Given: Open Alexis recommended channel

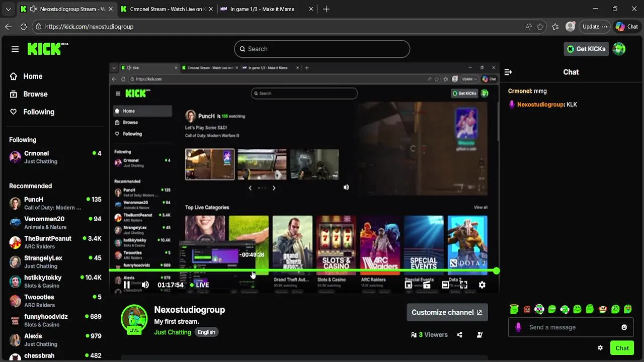Looking at the screenshot, I should pos(55,340).
